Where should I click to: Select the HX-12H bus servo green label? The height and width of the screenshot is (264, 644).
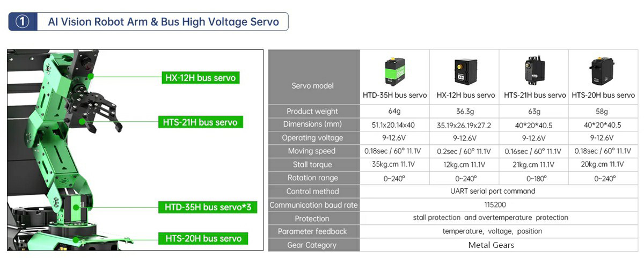tap(200, 78)
